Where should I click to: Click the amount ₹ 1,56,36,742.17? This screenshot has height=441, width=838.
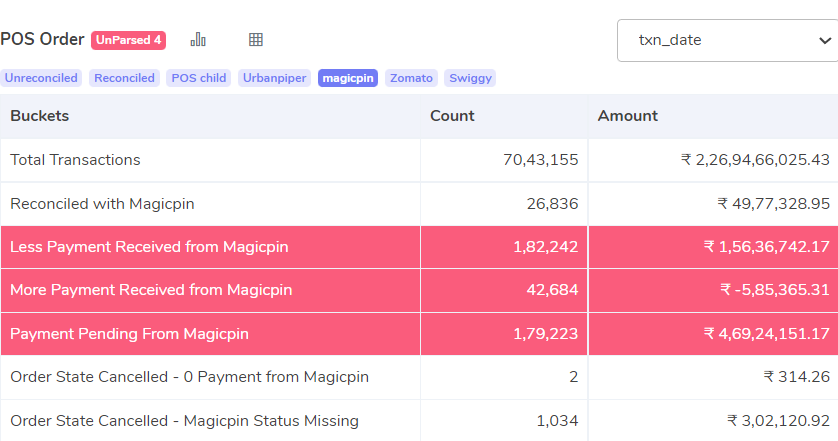click(x=766, y=247)
